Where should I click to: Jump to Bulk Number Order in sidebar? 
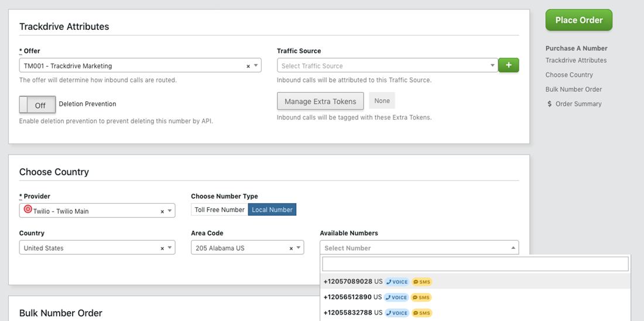coord(573,89)
